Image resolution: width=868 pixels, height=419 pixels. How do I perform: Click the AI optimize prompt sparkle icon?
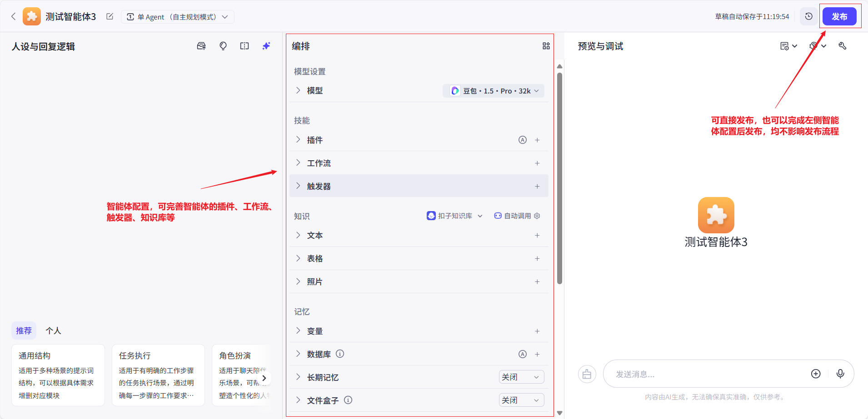click(x=266, y=46)
